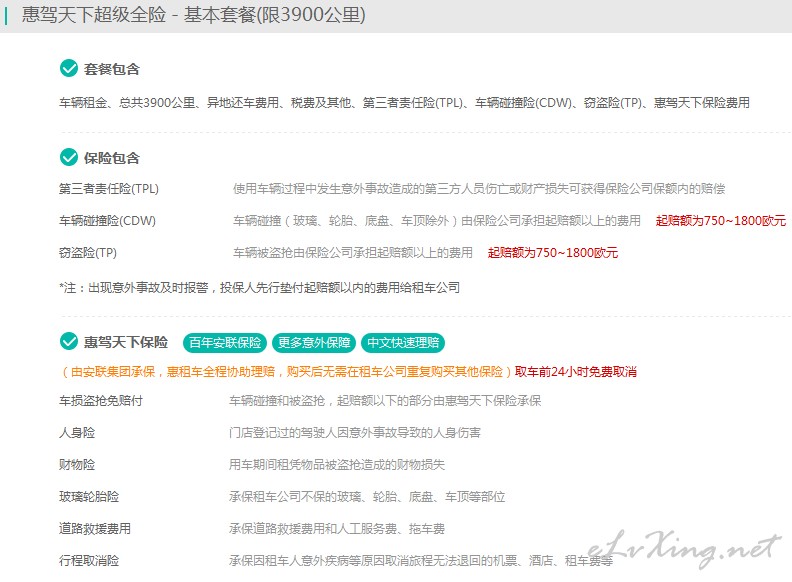Click the 玻璃轮胎险 row label
This screenshot has width=792, height=582.
pyautogui.click(x=89, y=497)
